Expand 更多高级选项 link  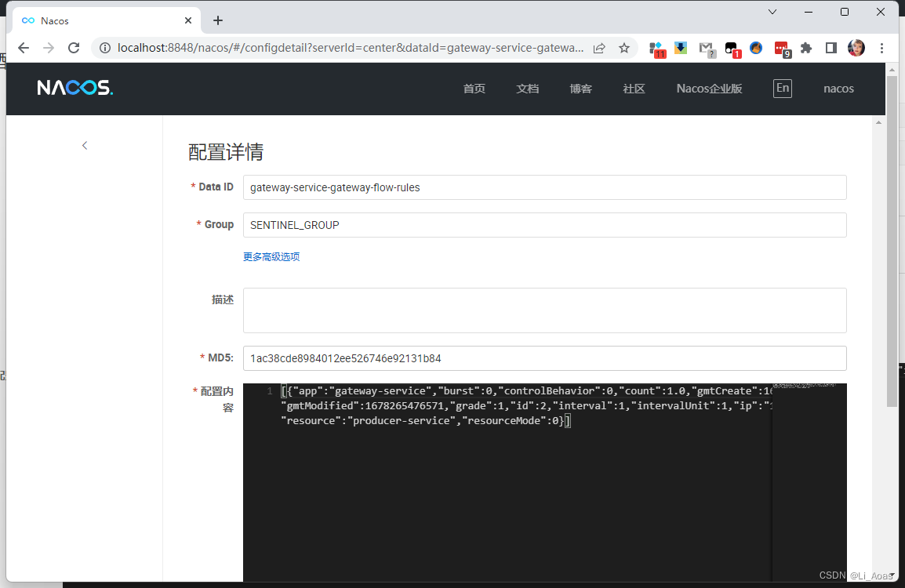coord(271,257)
